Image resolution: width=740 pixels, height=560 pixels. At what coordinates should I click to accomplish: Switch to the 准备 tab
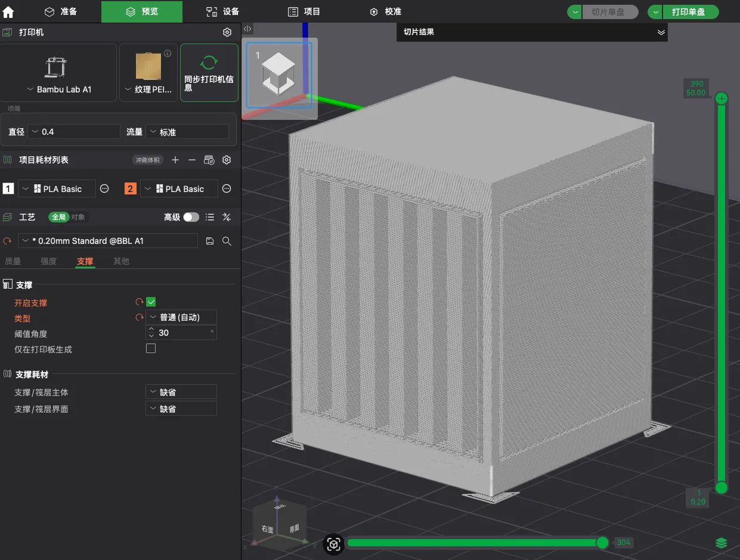61,11
